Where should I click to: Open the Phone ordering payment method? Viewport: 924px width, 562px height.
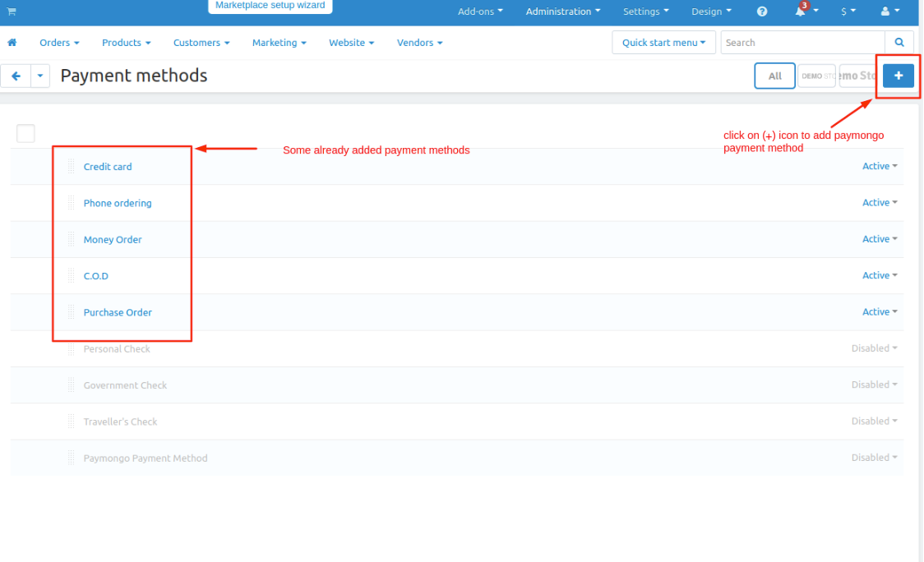point(118,203)
